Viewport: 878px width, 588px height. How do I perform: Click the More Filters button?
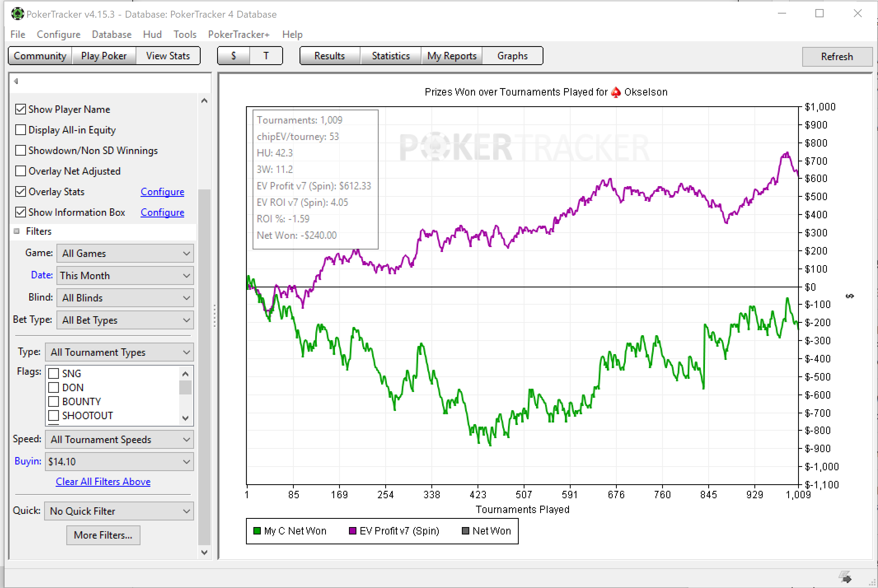[103, 535]
